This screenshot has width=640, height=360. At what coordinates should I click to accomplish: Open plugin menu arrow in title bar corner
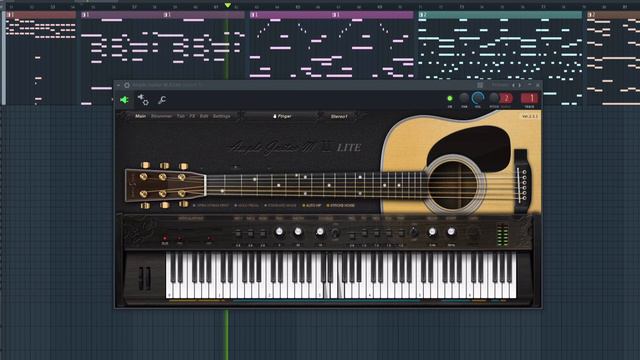(x=118, y=85)
